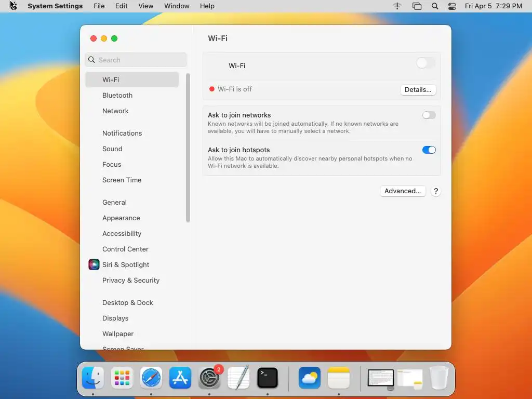Image resolution: width=532 pixels, height=399 pixels.
Task: Click the "Wi-Fi is off" status text
Action: [x=235, y=89]
